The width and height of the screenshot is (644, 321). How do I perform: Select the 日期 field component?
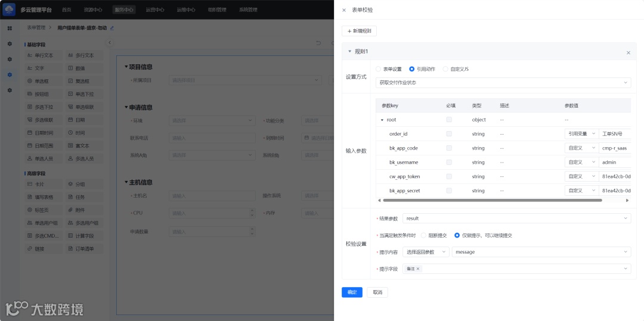click(85, 120)
